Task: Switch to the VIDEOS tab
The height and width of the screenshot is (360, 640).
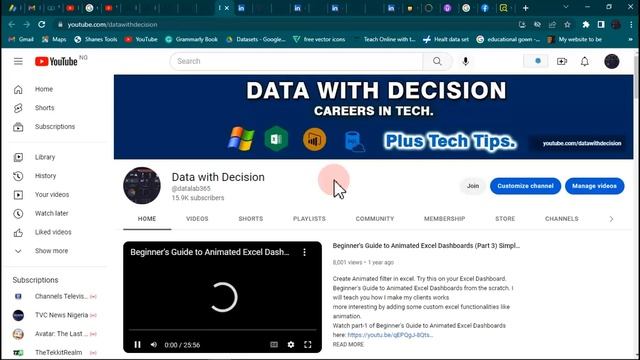Action: pyautogui.click(x=197, y=219)
